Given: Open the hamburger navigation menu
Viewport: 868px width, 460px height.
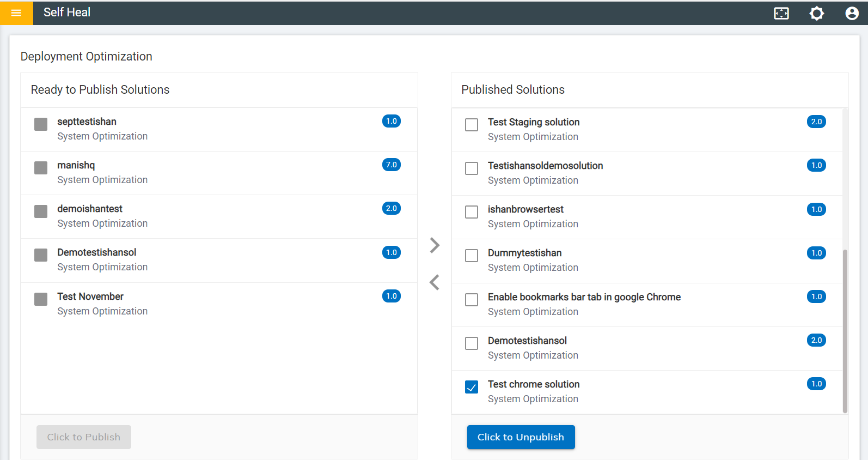Looking at the screenshot, I should point(16,13).
